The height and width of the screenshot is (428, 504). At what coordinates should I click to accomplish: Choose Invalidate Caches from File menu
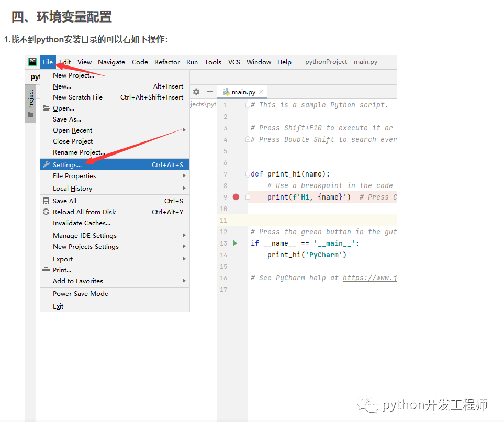(81, 223)
